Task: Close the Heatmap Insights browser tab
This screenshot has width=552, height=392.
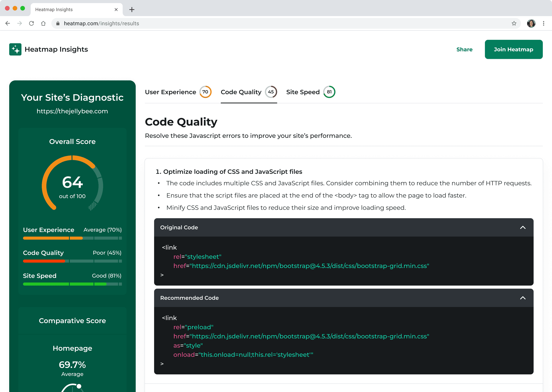Action: tap(116, 10)
